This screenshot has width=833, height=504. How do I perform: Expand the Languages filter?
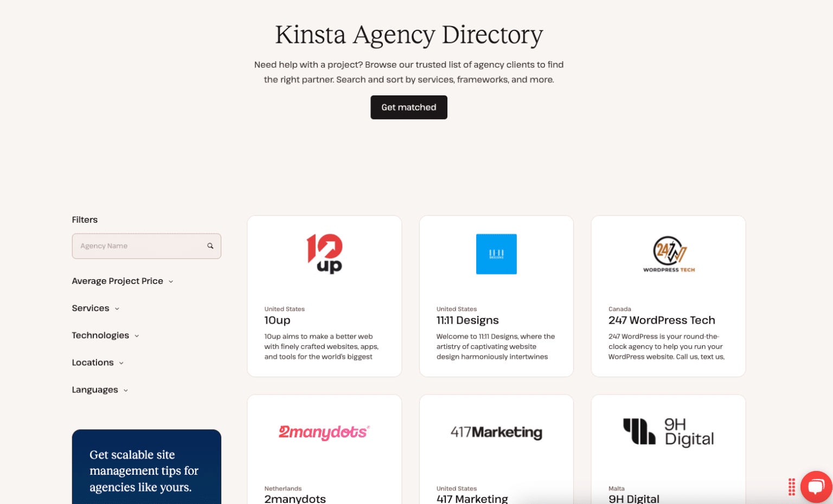[100, 389]
